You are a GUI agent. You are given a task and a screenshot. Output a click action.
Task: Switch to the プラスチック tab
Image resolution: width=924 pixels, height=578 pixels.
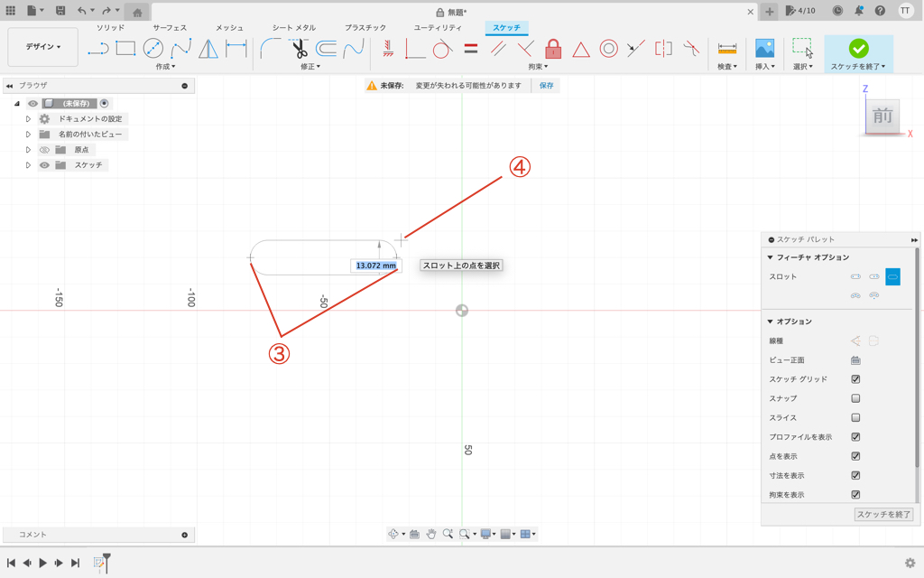[365, 28]
